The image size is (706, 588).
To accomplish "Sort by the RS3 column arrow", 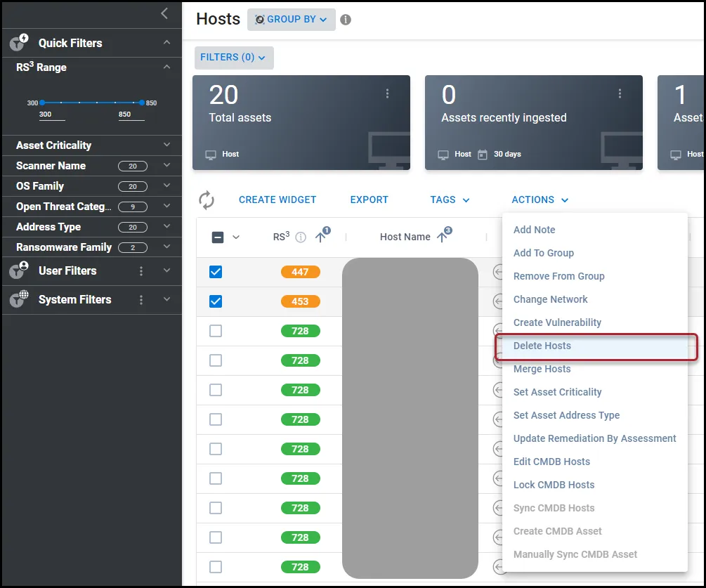I will click(x=321, y=236).
